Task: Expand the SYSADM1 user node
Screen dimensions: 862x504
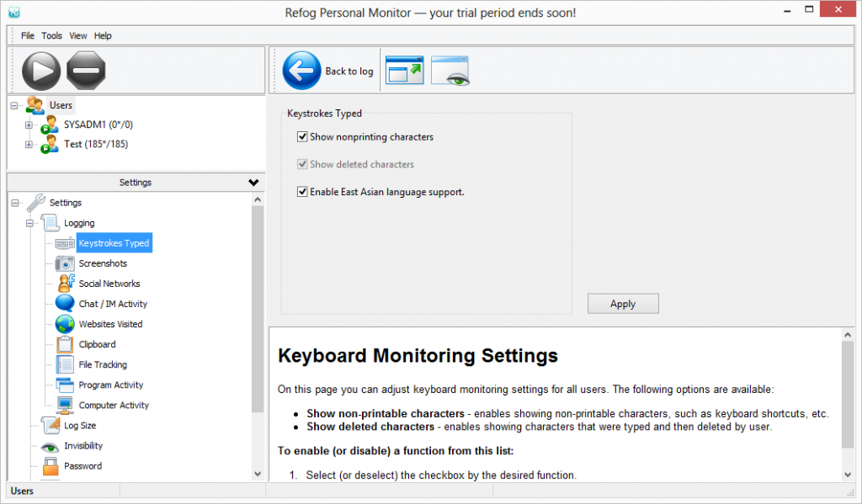Action: (29, 125)
